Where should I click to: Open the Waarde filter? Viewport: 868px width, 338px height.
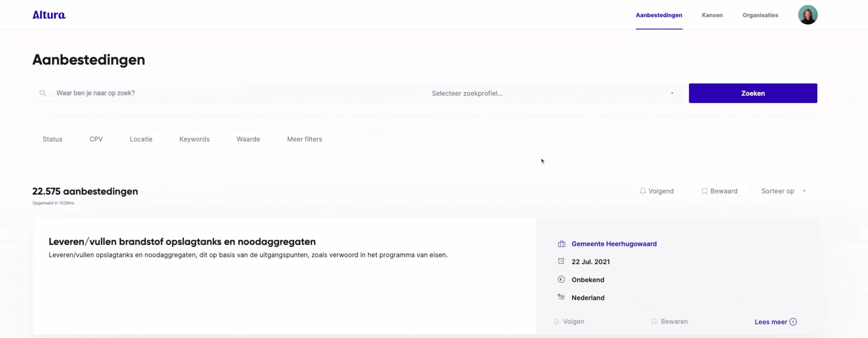click(x=248, y=139)
